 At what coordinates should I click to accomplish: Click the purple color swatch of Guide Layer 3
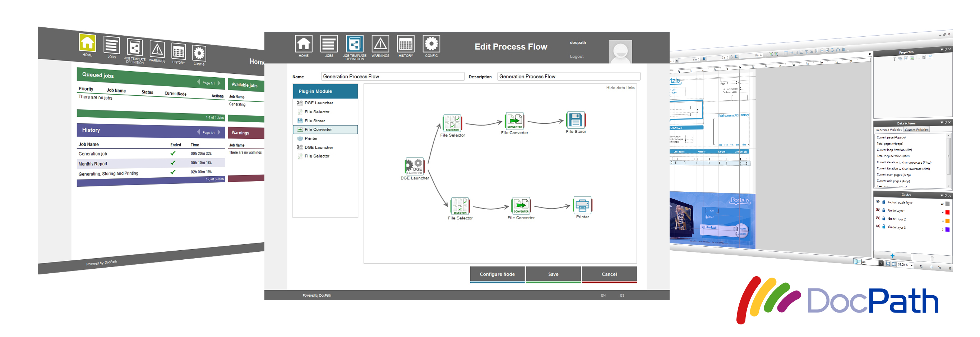[x=947, y=229]
